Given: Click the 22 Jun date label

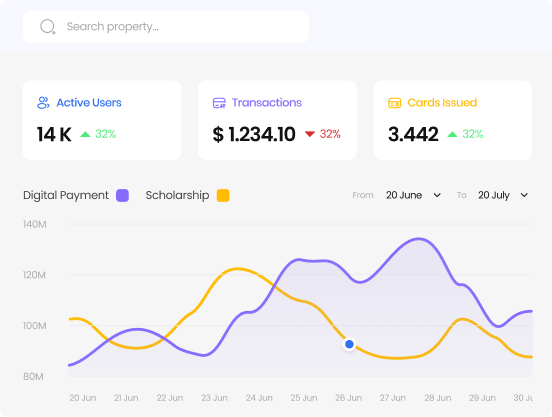Looking at the screenshot, I should (x=170, y=398).
